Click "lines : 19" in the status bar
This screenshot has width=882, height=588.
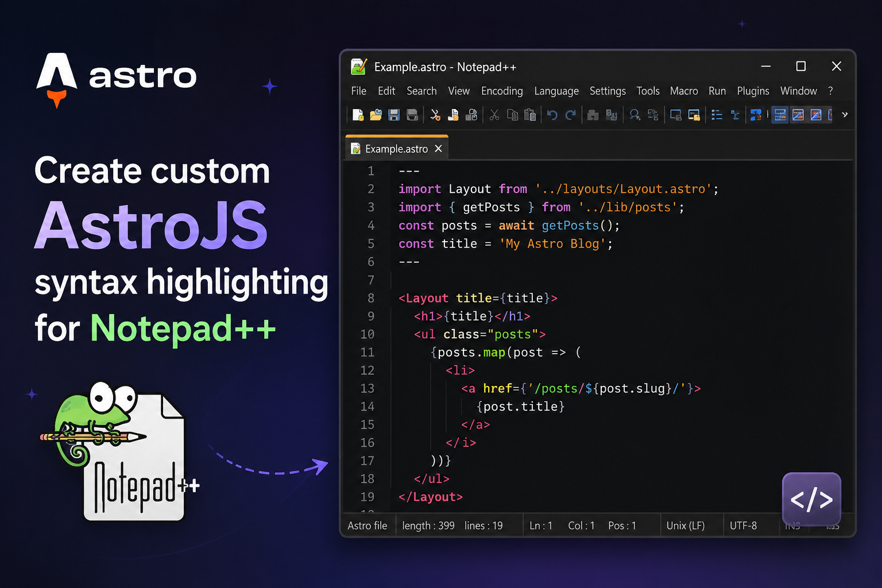pyautogui.click(x=483, y=525)
